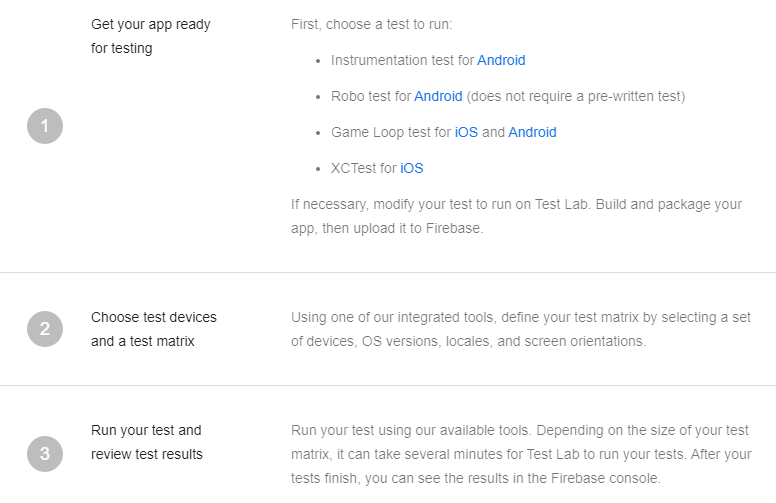Click the step 1 number circle
The image size is (776, 503).
coord(45,126)
